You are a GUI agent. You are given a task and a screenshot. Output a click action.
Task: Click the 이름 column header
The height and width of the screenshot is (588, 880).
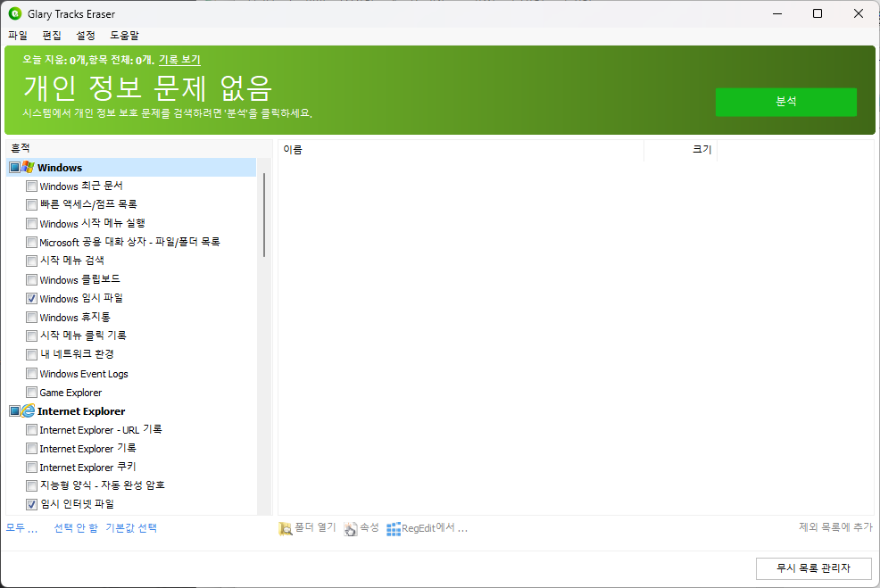pos(461,150)
